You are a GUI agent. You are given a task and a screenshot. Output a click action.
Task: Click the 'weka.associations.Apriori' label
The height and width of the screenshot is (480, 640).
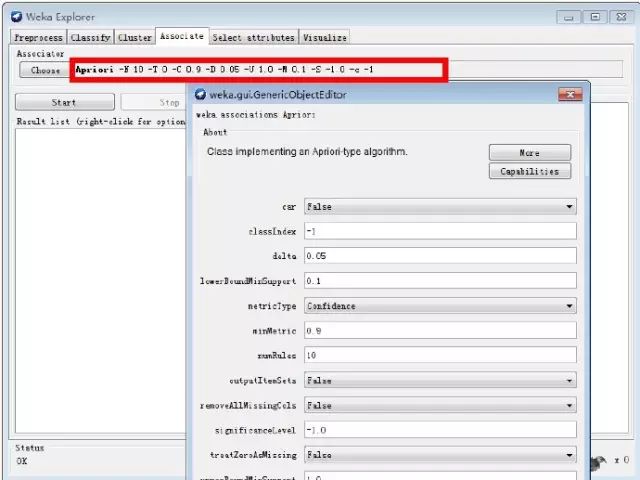tap(256, 115)
